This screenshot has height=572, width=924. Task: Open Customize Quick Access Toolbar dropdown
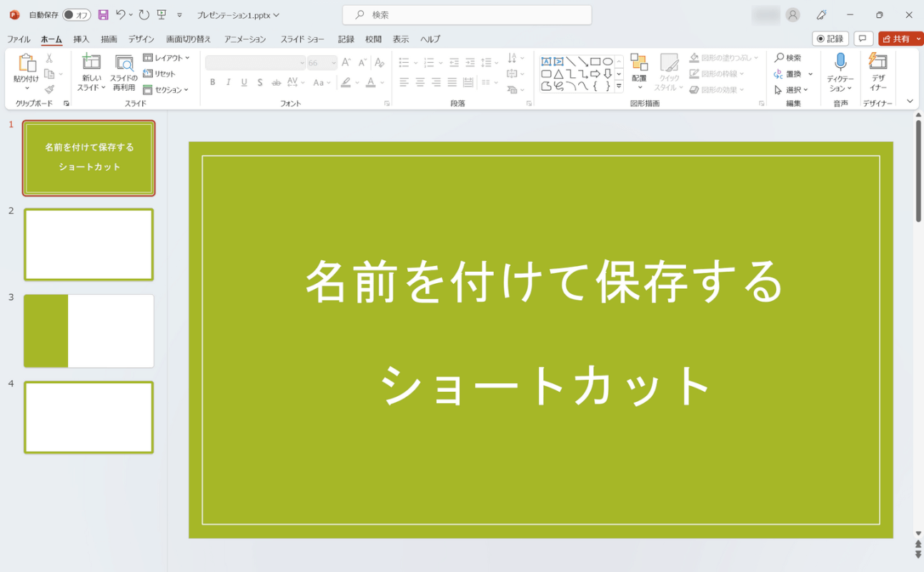point(179,15)
